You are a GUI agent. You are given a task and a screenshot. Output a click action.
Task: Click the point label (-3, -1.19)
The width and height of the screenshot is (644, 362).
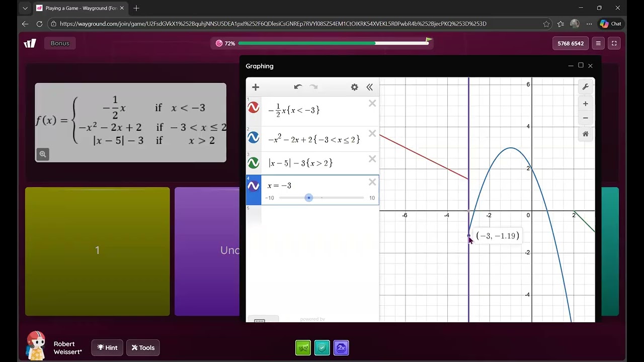coord(497,236)
